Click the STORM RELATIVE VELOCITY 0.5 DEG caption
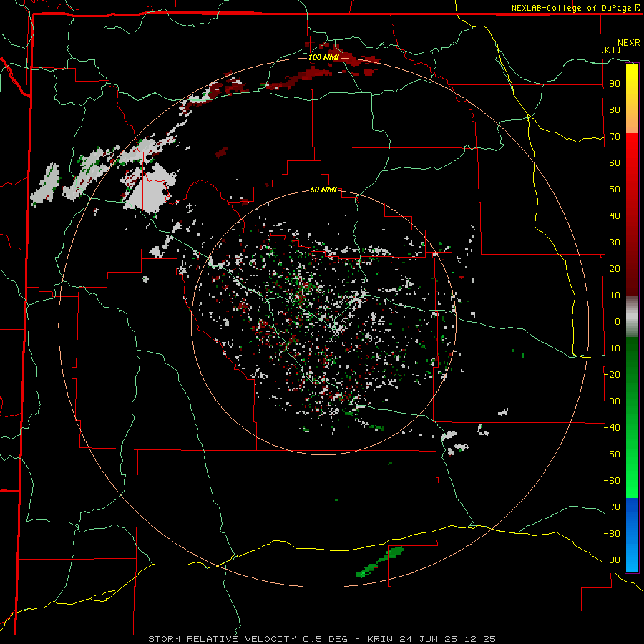644x644 pixels. (248, 639)
